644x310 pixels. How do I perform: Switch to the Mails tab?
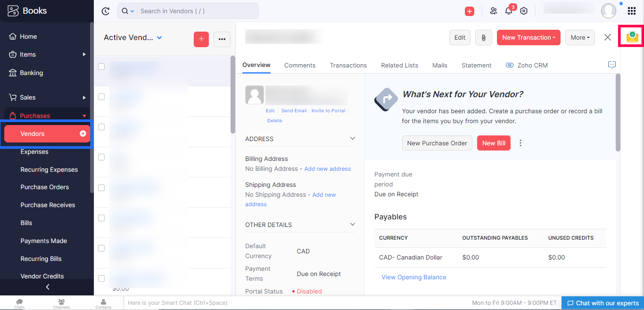point(440,65)
